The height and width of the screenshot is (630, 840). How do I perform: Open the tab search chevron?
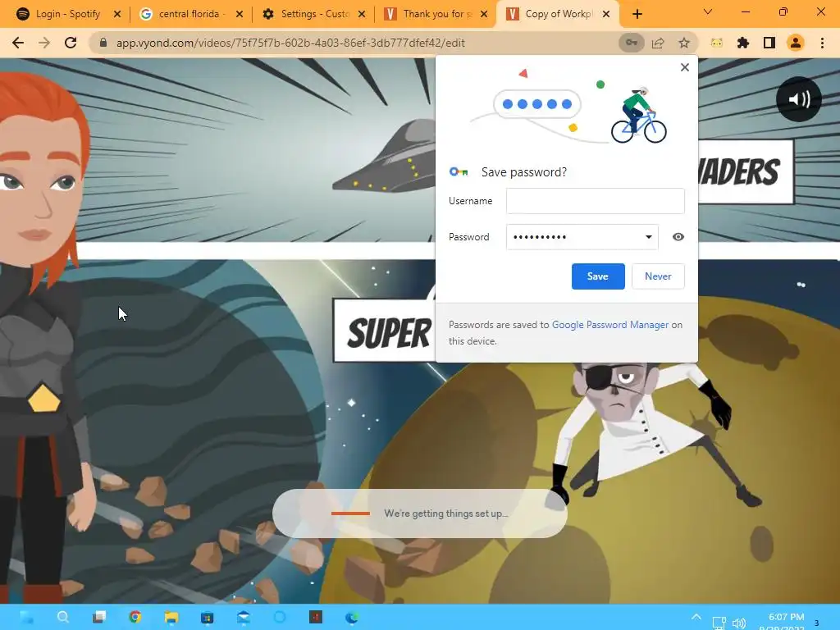pos(708,11)
